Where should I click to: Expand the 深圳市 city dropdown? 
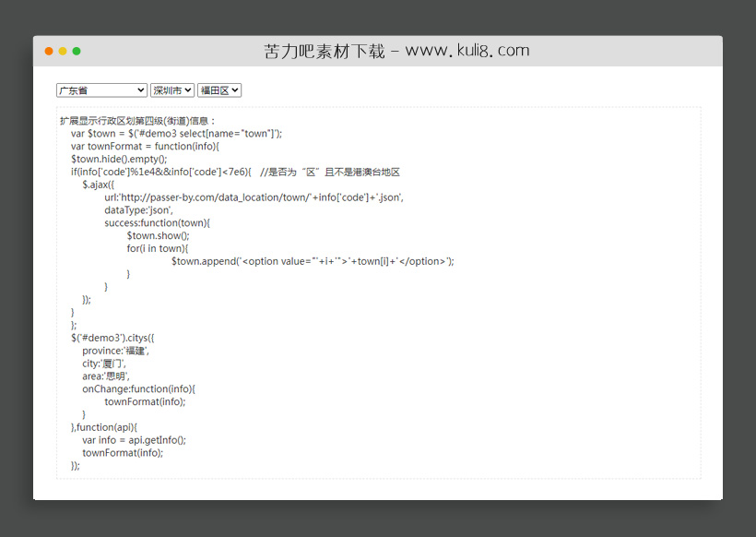click(172, 90)
